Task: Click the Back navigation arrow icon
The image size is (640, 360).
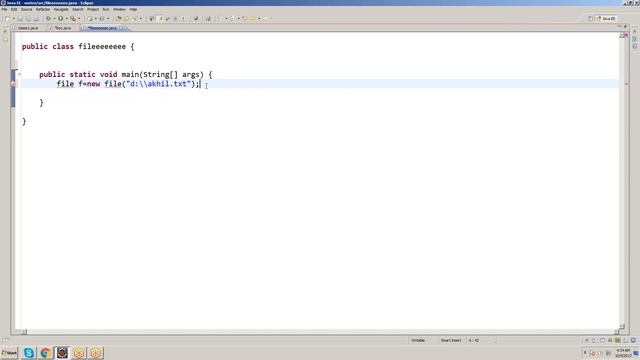Action: (253, 18)
